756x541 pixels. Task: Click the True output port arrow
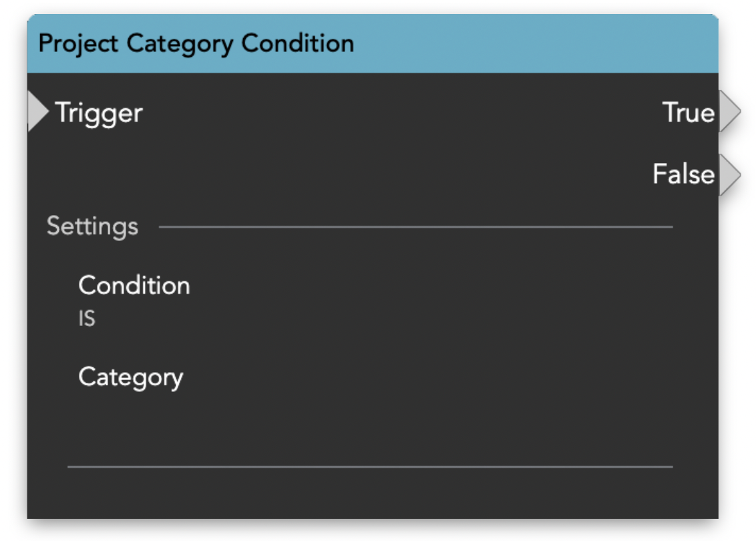[x=729, y=113]
